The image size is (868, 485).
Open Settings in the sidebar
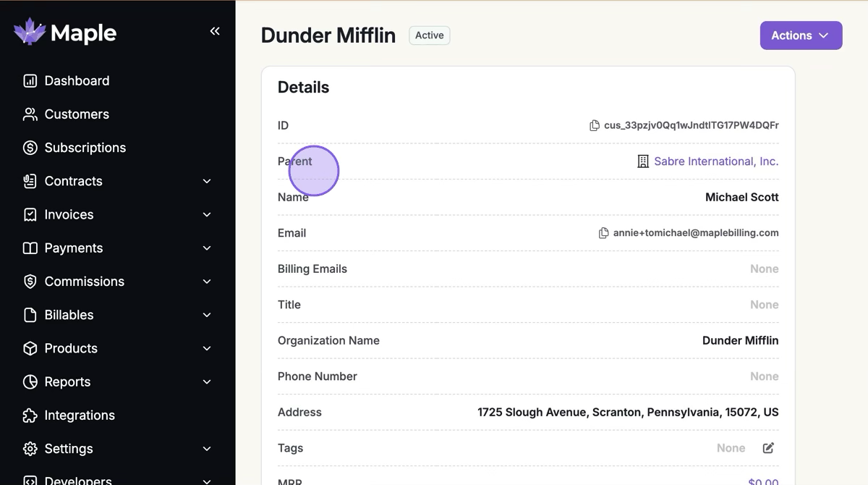click(x=69, y=449)
